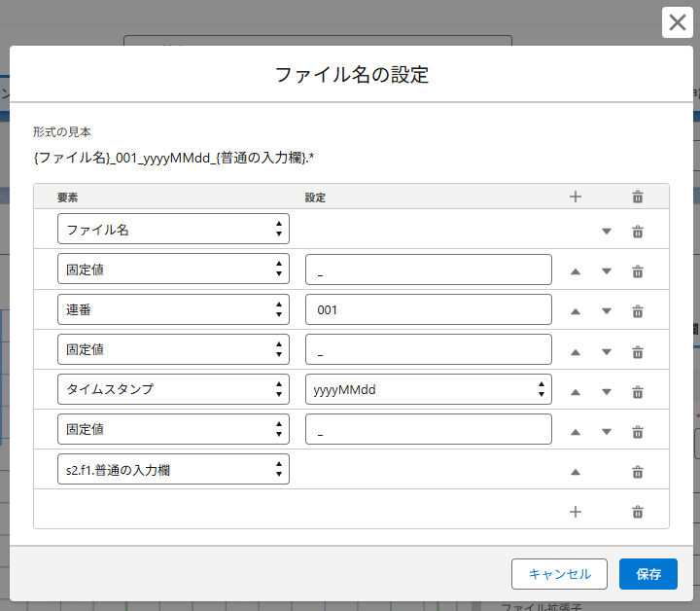The height and width of the screenshot is (611, 700).
Task: Click the 保存 button
Action: [647, 574]
